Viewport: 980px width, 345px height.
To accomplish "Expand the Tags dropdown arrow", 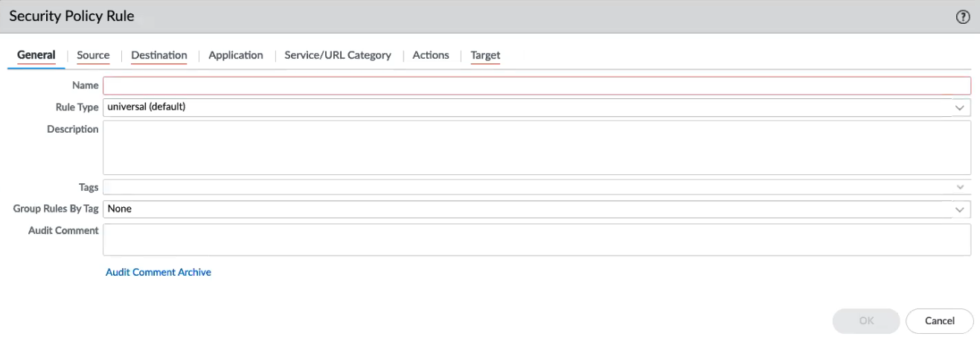I will point(960,188).
